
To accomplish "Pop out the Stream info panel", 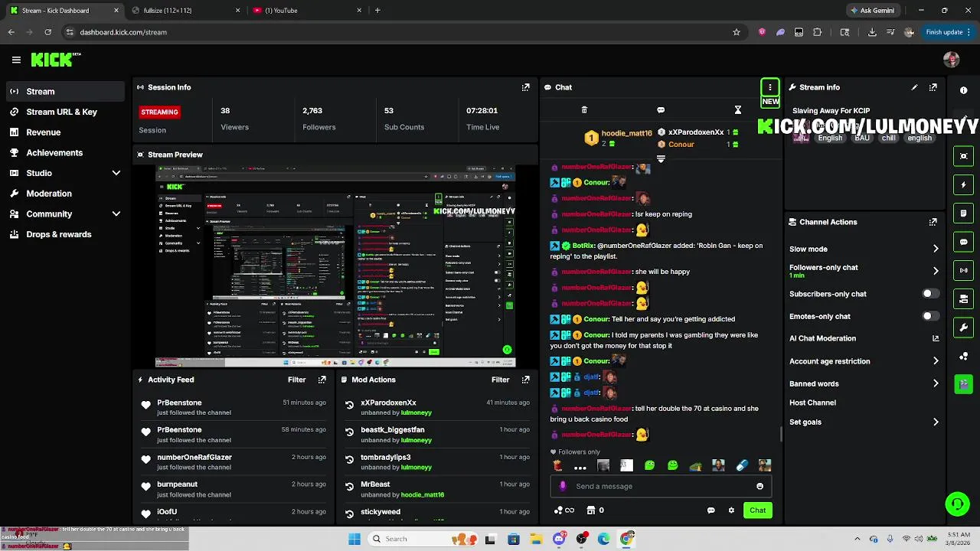I will 933,87.
